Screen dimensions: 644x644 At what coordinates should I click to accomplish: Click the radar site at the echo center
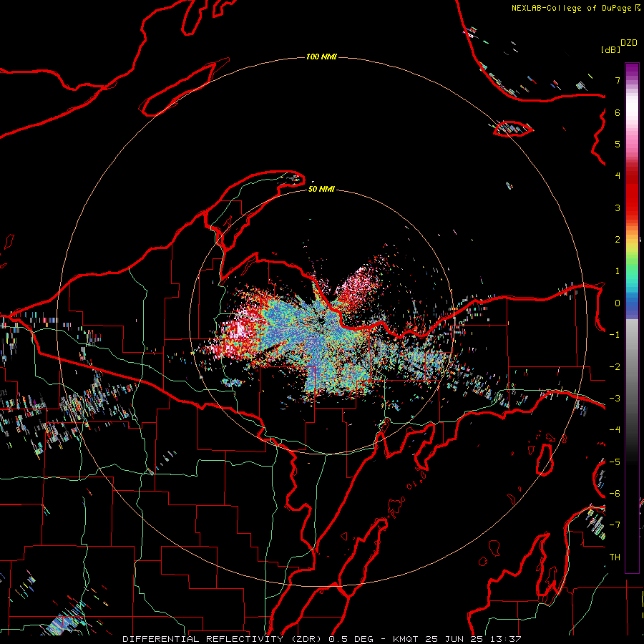pyautogui.click(x=320, y=321)
